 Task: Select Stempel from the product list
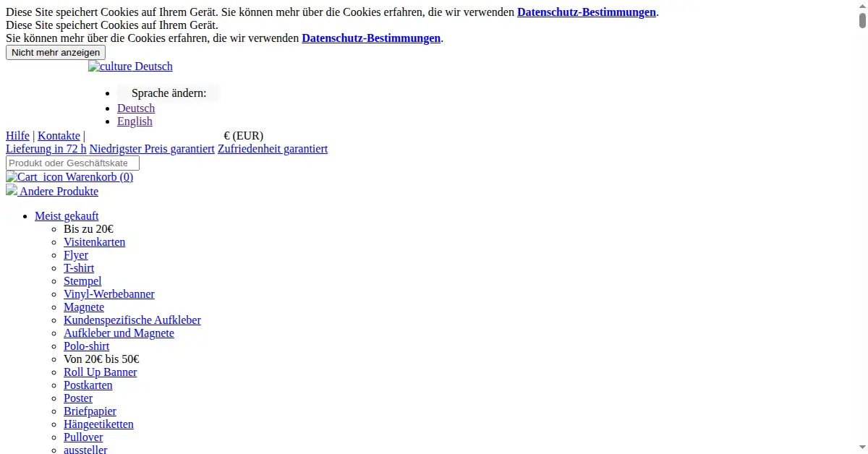pos(82,281)
